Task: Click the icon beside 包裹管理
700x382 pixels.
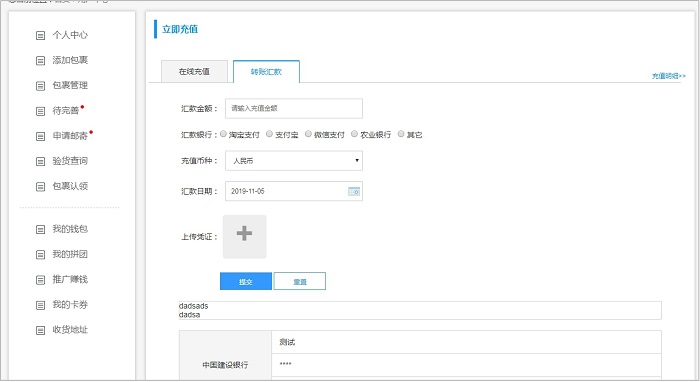Action: (40, 86)
